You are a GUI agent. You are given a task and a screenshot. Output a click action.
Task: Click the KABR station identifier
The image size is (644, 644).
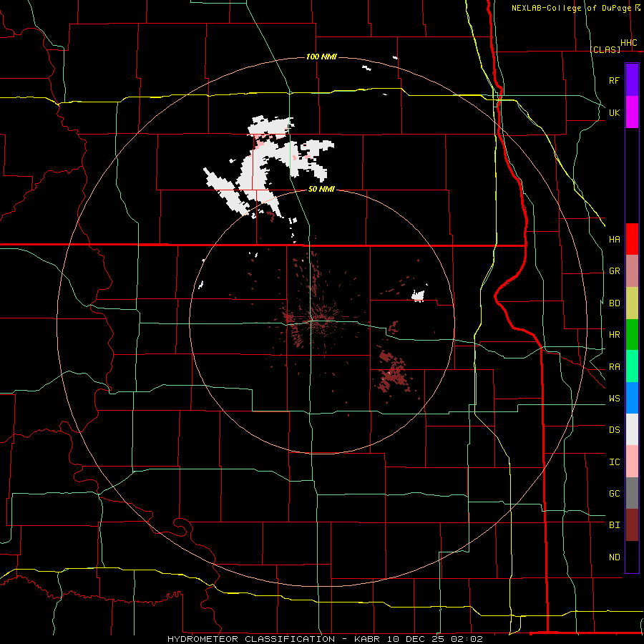(366, 639)
